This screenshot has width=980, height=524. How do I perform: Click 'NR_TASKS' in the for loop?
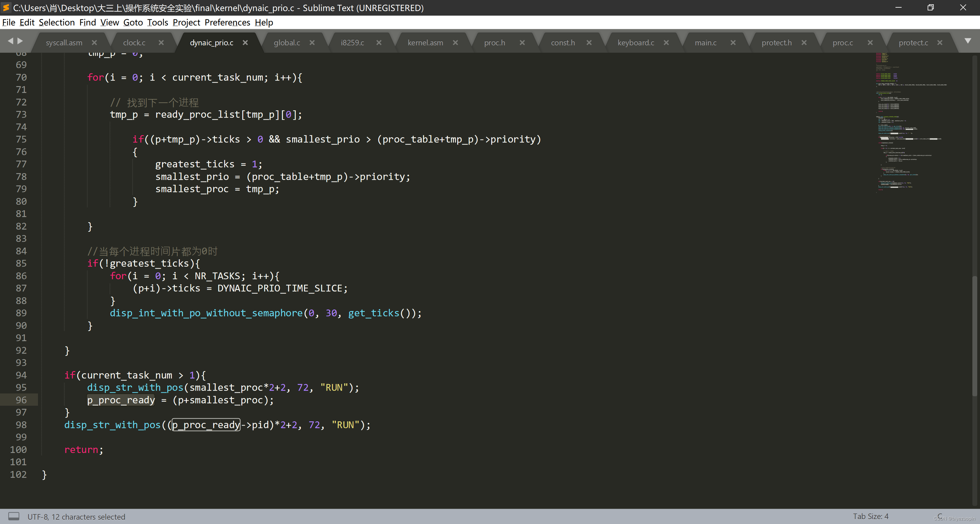(217, 276)
